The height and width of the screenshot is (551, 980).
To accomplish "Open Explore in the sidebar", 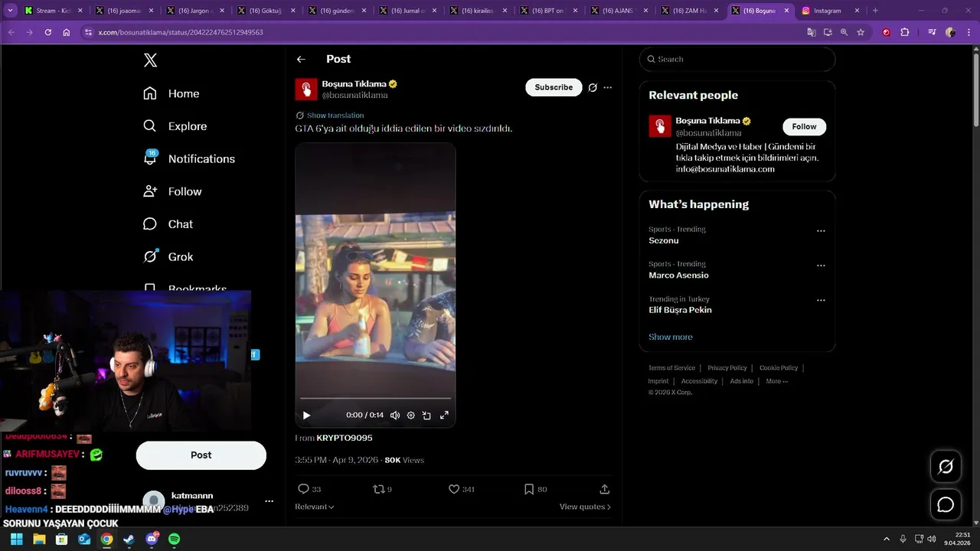I will click(x=175, y=126).
